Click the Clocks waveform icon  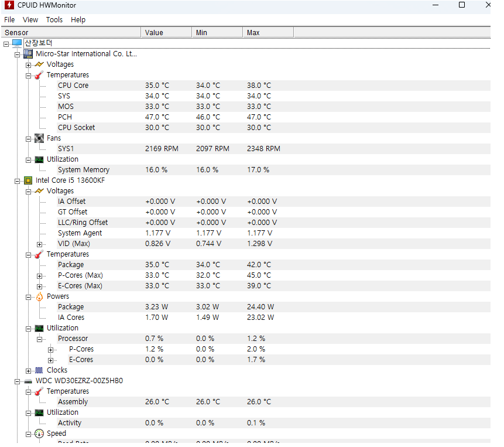[x=39, y=370]
